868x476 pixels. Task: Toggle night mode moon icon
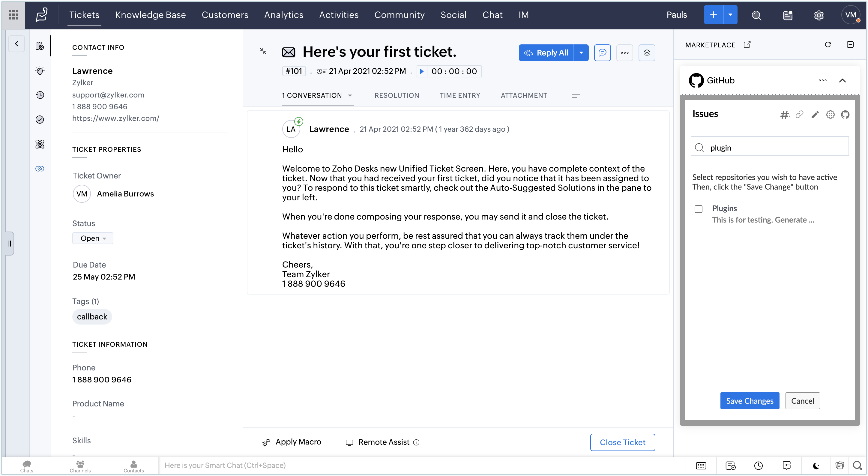pos(816,466)
